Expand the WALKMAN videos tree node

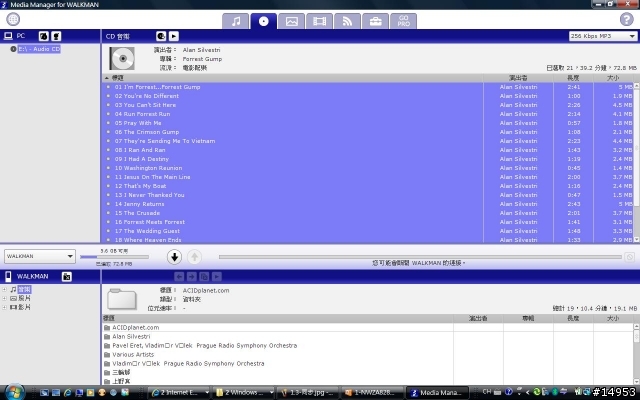4,307
